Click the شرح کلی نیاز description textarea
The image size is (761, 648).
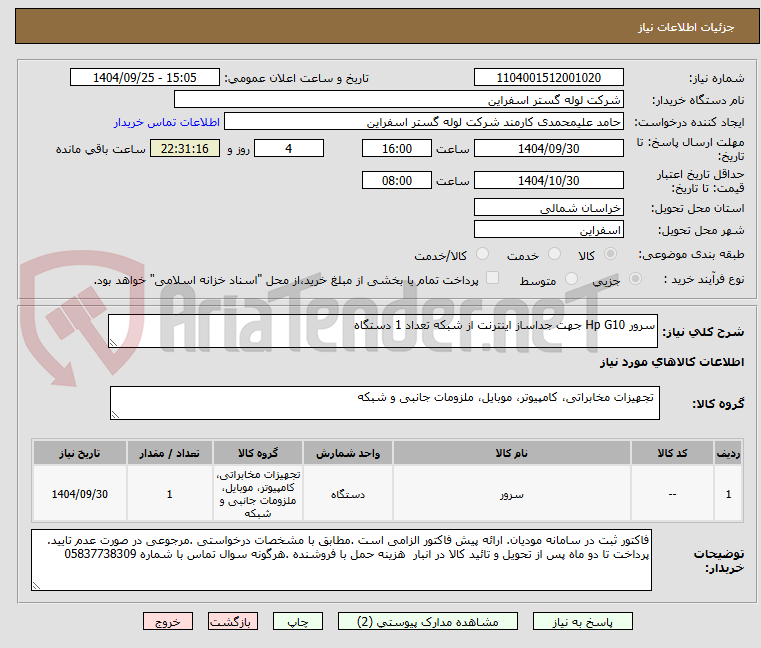[x=382, y=331]
